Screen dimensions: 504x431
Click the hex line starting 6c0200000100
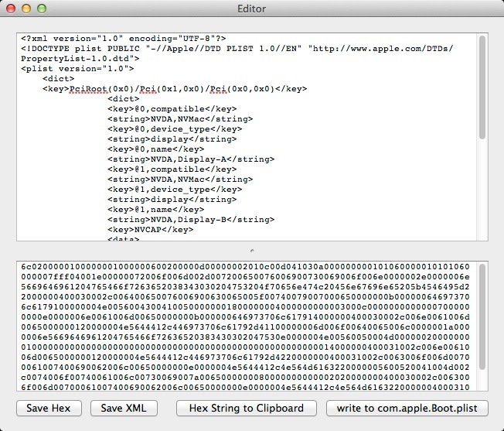pos(245,267)
